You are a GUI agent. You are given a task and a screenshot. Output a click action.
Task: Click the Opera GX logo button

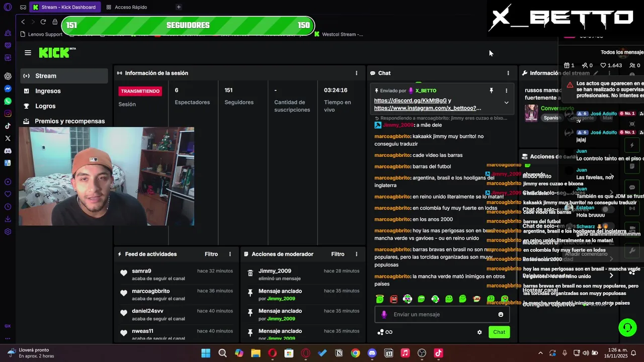(x=8, y=7)
